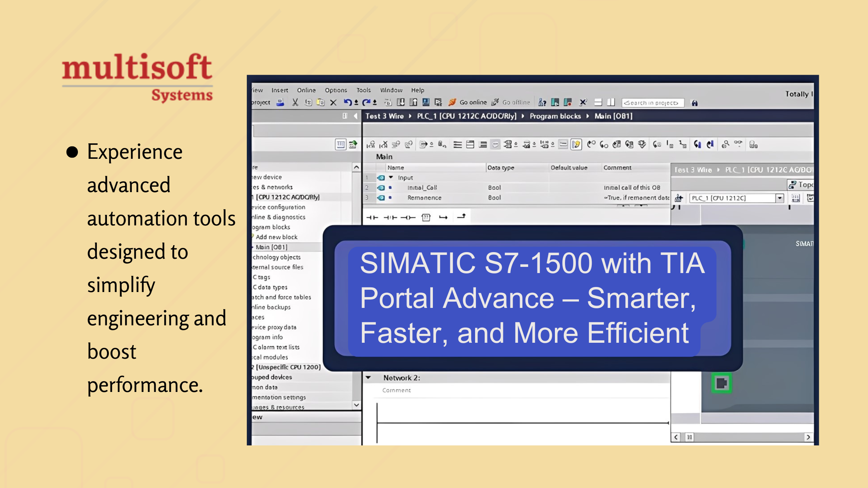868x488 pixels.
Task: Select Add new block in project tree
Action: click(x=276, y=237)
